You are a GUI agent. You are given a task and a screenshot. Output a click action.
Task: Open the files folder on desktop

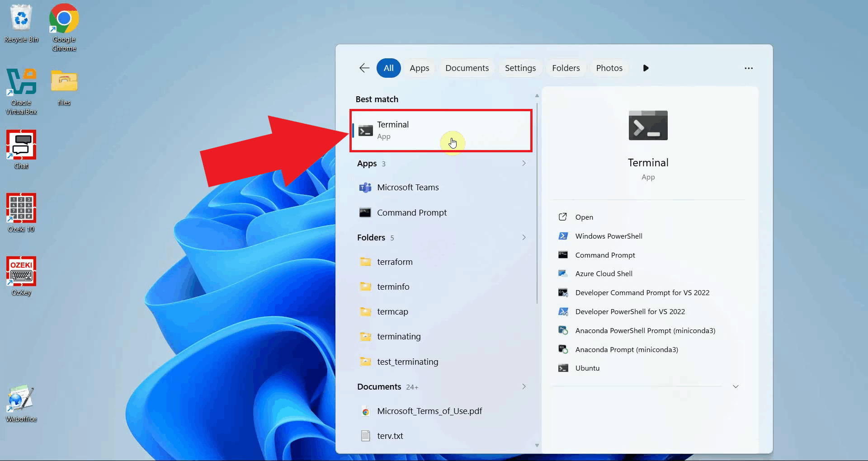[64, 88]
